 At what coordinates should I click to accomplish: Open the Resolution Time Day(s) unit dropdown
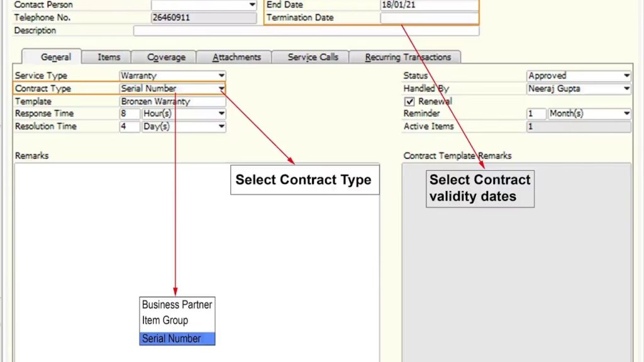pyautogui.click(x=221, y=126)
